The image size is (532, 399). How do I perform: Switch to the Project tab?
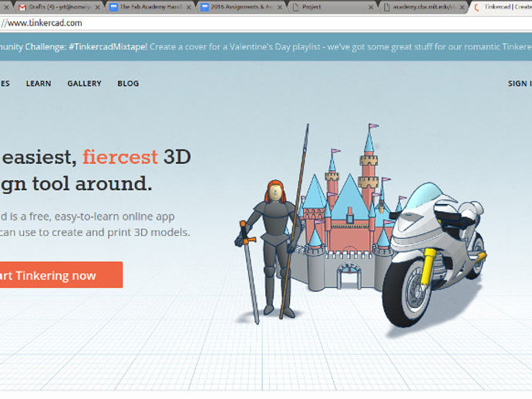(333, 7)
